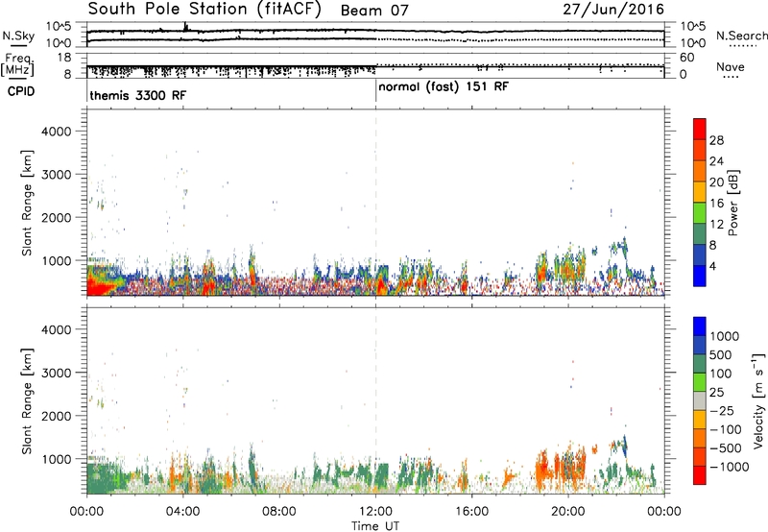Click the '20:00' time axis tick label
The height and width of the screenshot is (532, 768).
pos(567,512)
